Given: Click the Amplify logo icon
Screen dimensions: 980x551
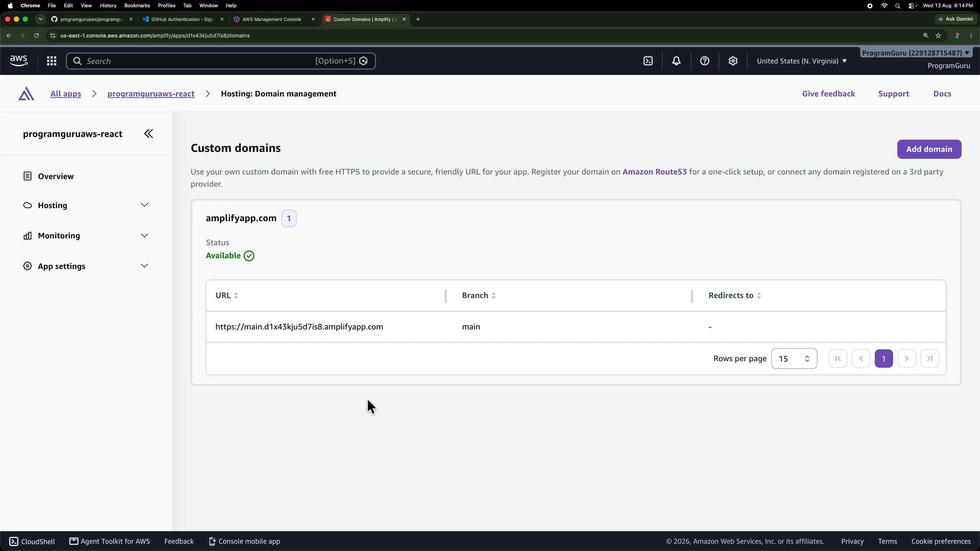Looking at the screenshot, I should (x=26, y=94).
